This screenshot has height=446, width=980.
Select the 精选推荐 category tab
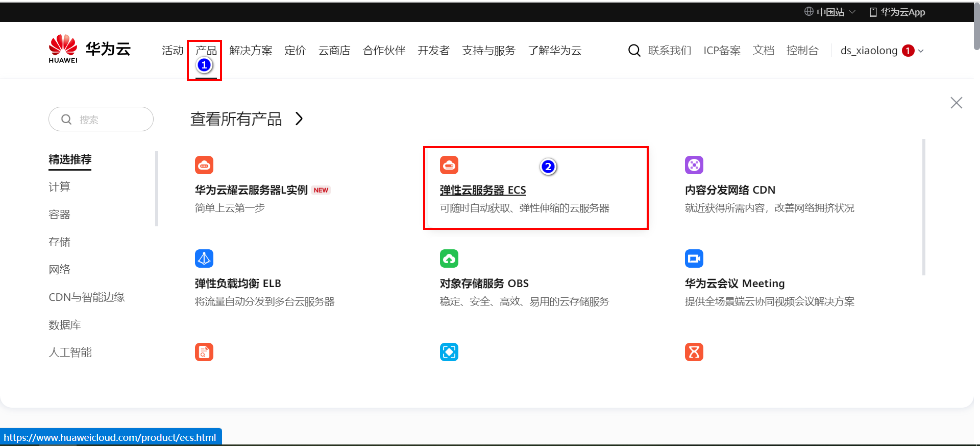[70, 159]
